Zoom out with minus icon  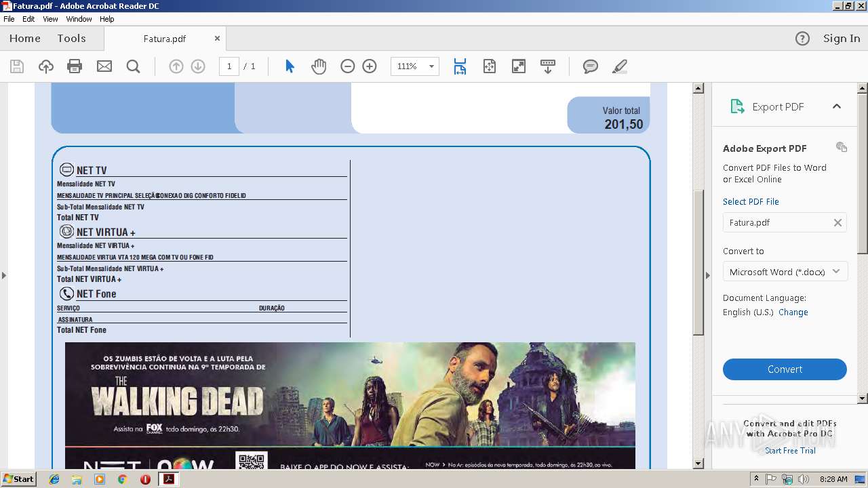(x=347, y=66)
